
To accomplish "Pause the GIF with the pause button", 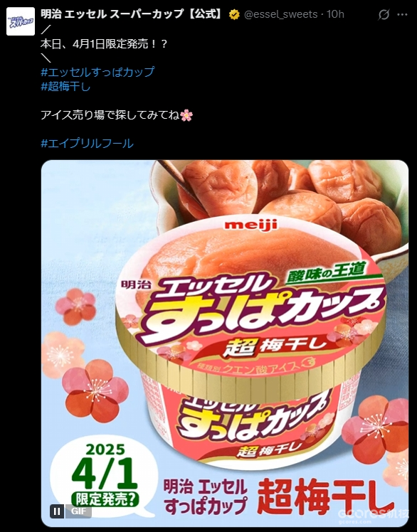I will click(57, 511).
